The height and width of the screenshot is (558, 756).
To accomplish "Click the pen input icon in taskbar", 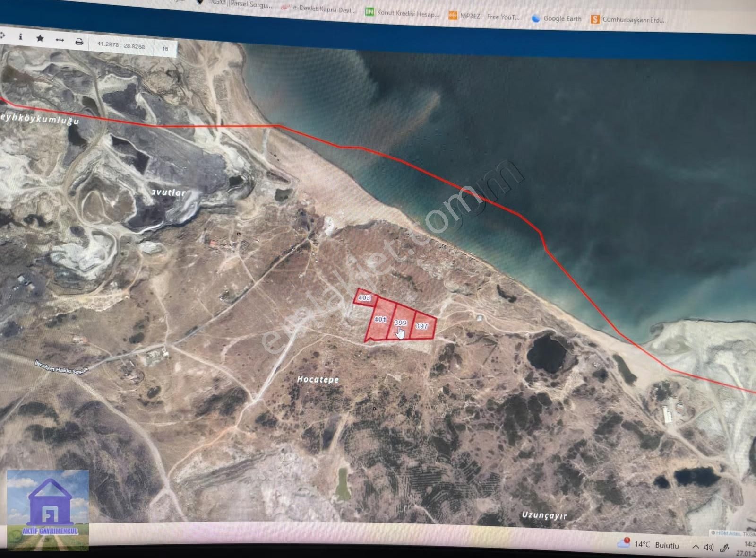I will [724, 548].
